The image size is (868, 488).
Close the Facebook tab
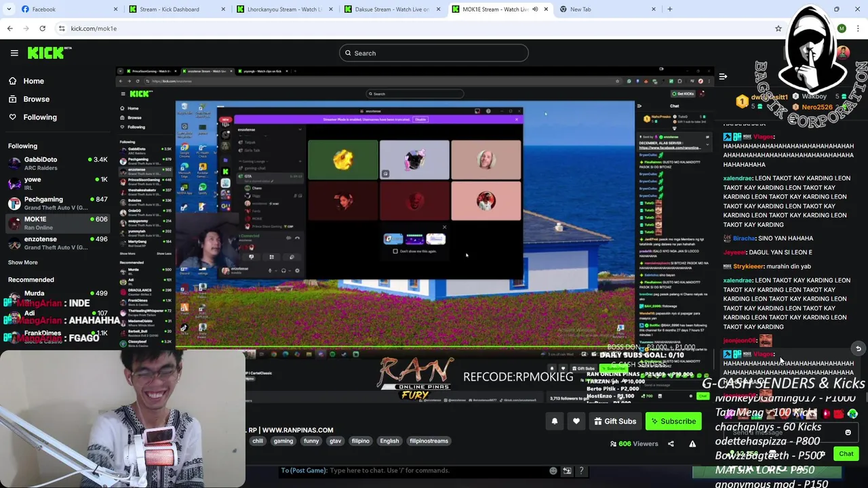pos(115,9)
